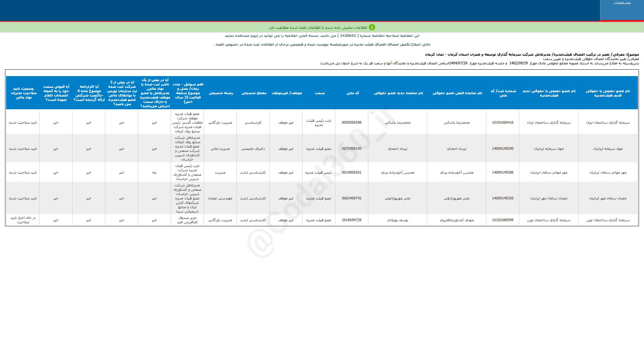Click the مقطع تحصیلی column header
Screen dimensions: 644x362
(254, 93)
